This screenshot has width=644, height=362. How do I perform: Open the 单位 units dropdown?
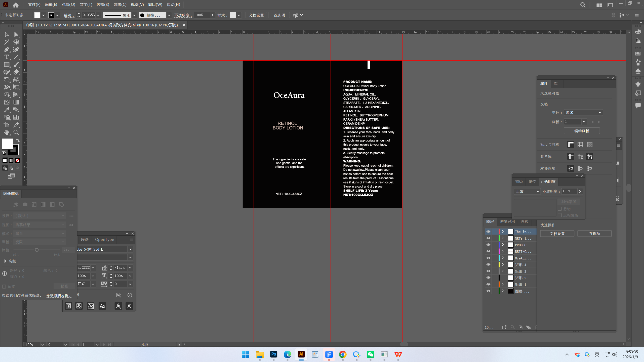tap(583, 113)
